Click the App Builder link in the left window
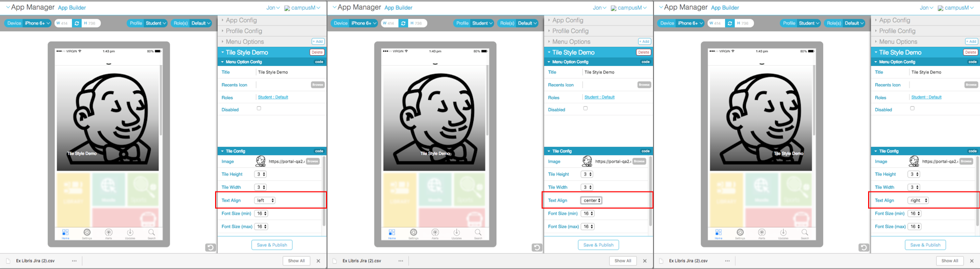The height and width of the screenshot is (269, 980). [x=72, y=8]
